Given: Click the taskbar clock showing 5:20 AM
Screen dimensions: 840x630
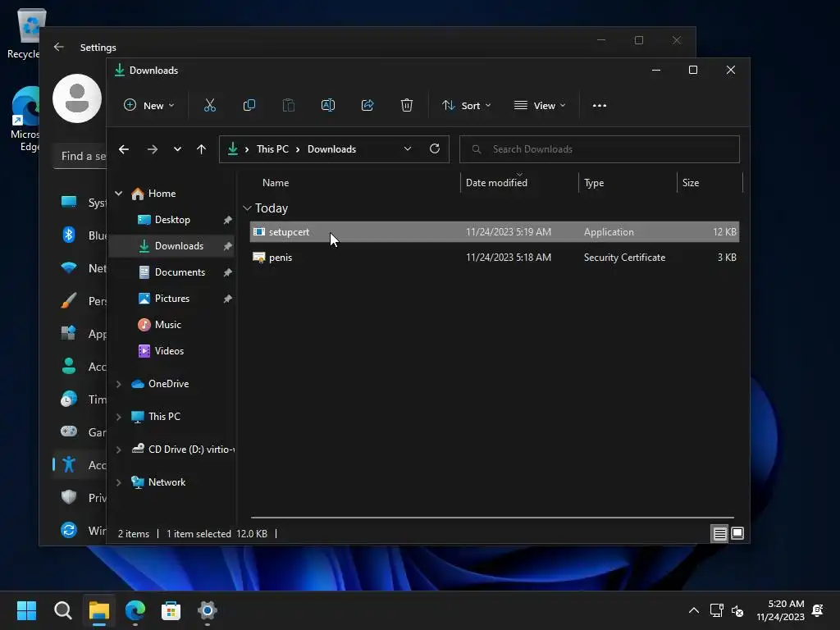Looking at the screenshot, I should point(781,610).
